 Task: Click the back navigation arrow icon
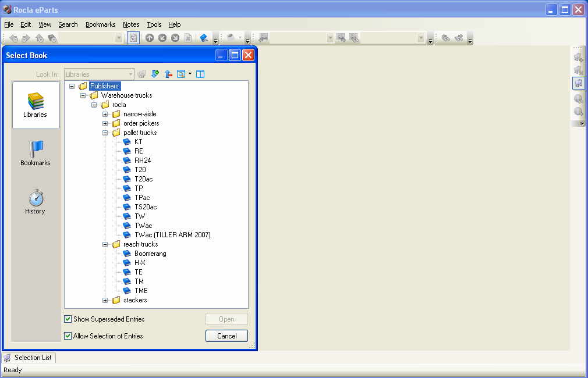13,38
